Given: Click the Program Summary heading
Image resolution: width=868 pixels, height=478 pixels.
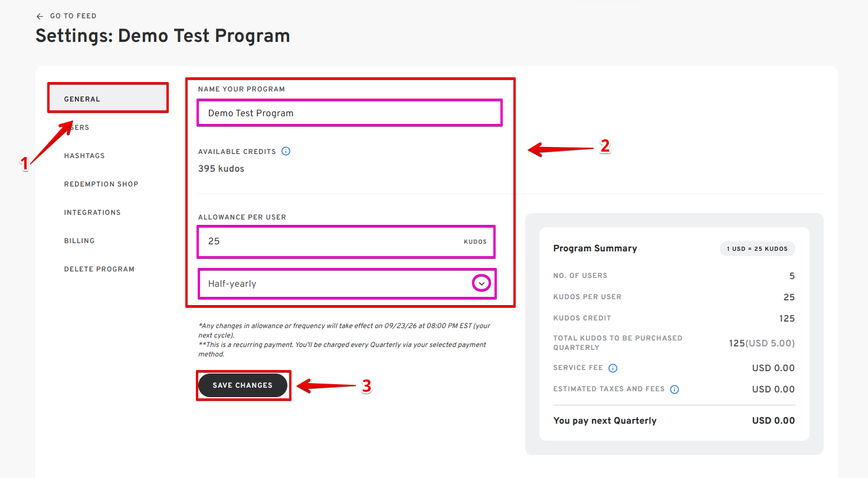Looking at the screenshot, I should [595, 248].
